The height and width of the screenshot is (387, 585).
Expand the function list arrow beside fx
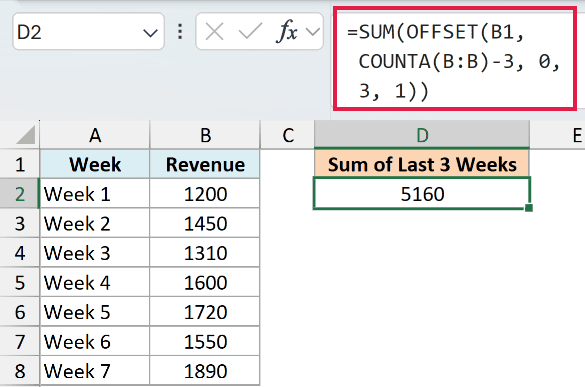click(313, 32)
